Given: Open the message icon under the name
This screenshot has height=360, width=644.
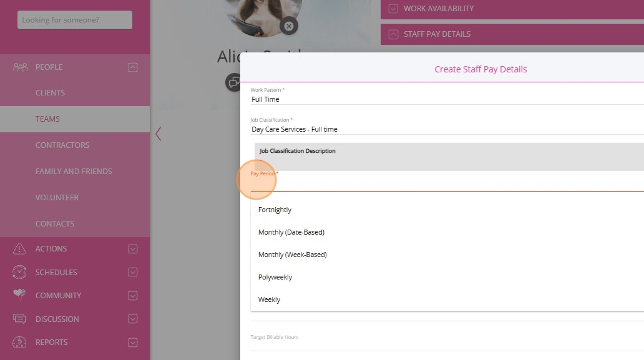Looking at the screenshot, I should coord(233,82).
